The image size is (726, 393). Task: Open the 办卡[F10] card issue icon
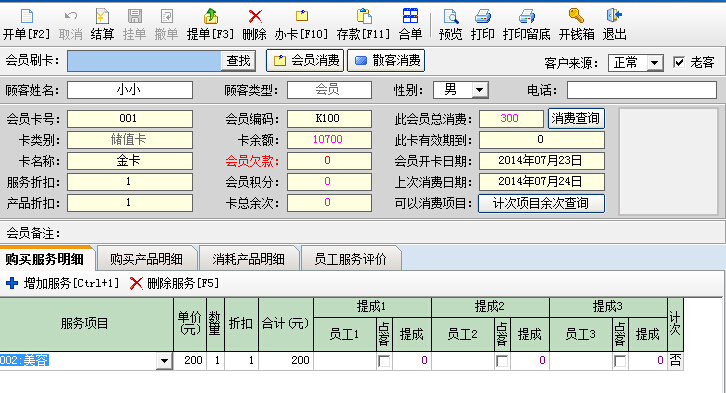301,17
